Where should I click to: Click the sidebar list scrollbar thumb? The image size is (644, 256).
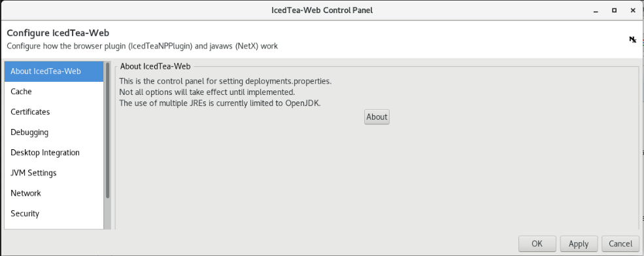tap(108, 130)
